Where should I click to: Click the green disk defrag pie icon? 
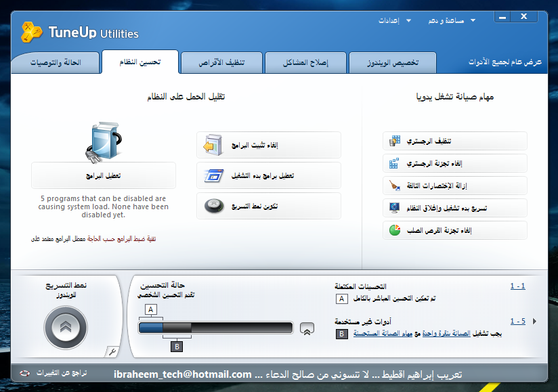tap(395, 230)
